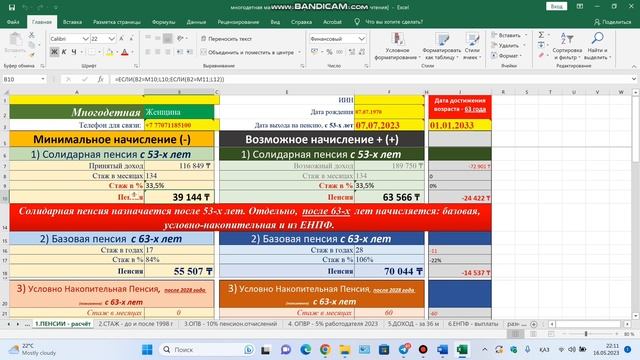Click the insert function fx icon
The image size is (640, 360).
100,79
